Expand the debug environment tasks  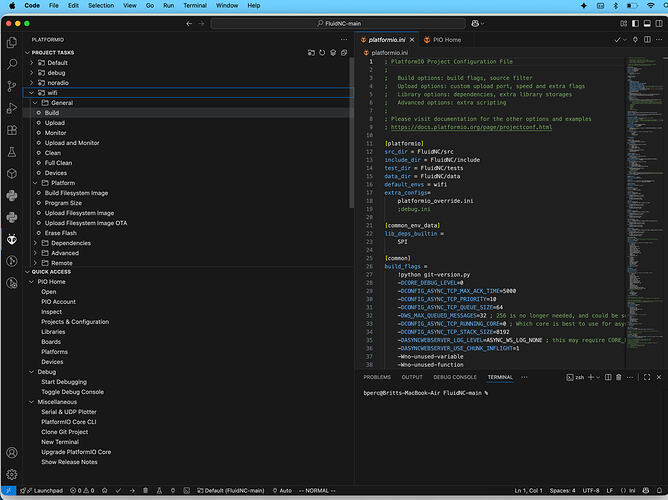tap(32, 73)
